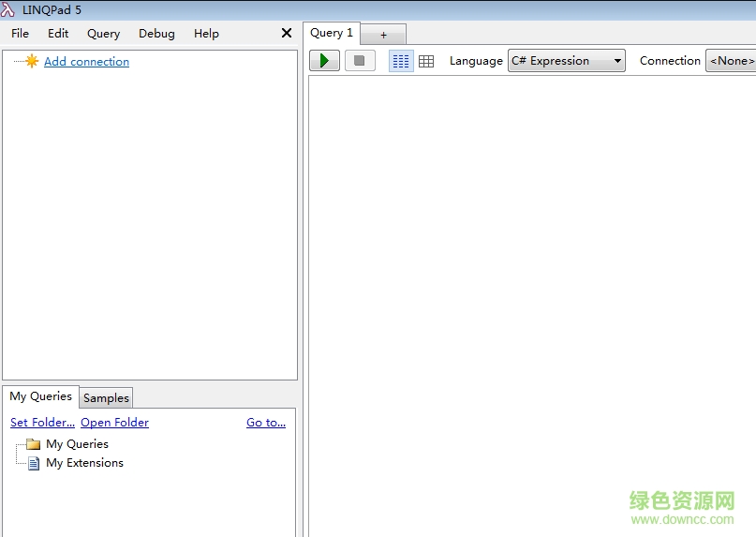Switch results to rich text view icon
This screenshot has height=537, width=756.
coord(401,61)
